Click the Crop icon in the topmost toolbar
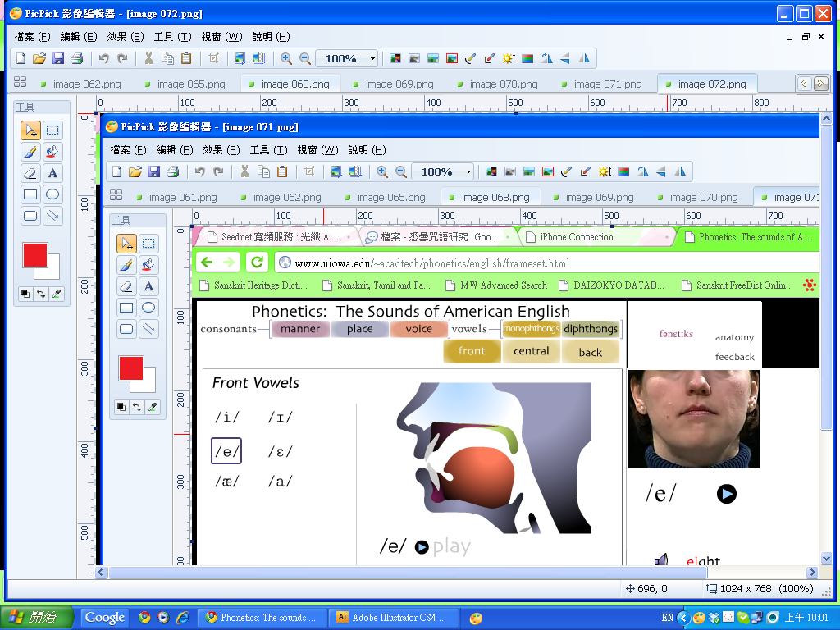Viewport: 840px width, 630px height. click(x=213, y=58)
